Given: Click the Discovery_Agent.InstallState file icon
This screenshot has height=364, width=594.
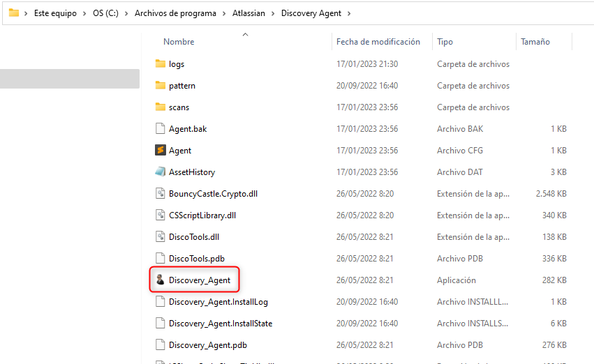Looking at the screenshot, I should coord(161,323).
